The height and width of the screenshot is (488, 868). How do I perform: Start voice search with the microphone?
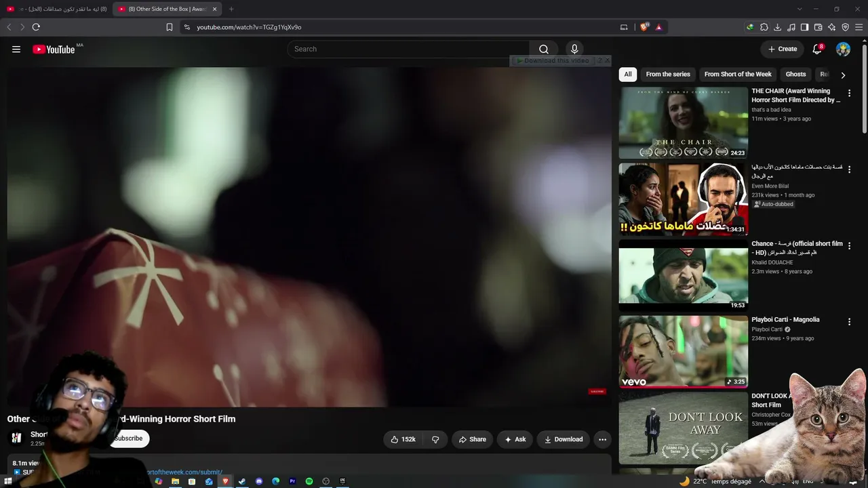tap(574, 49)
